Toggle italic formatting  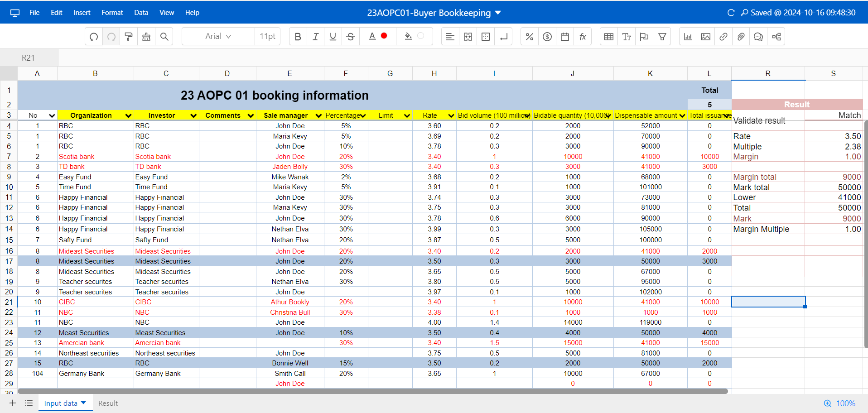[315, 37]
